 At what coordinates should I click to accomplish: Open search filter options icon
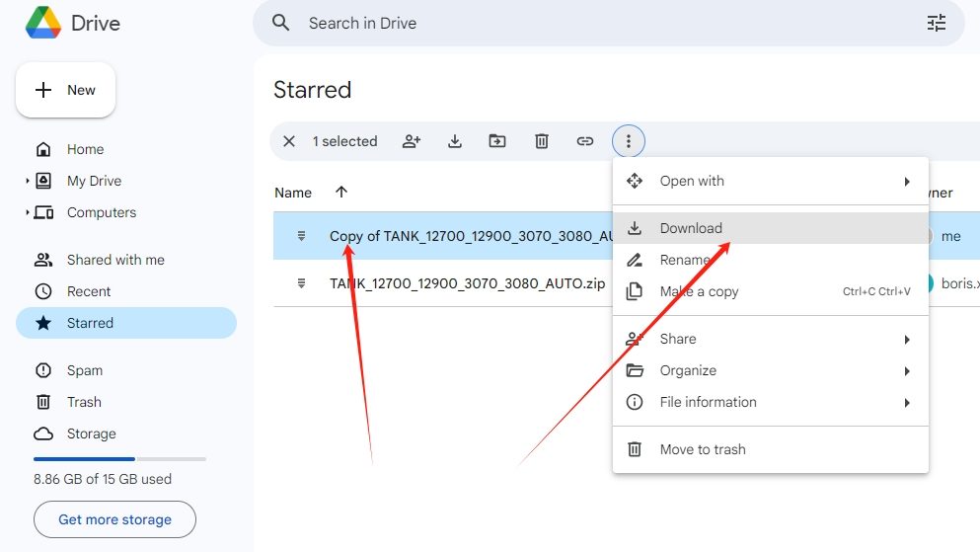tap(937, 23)
